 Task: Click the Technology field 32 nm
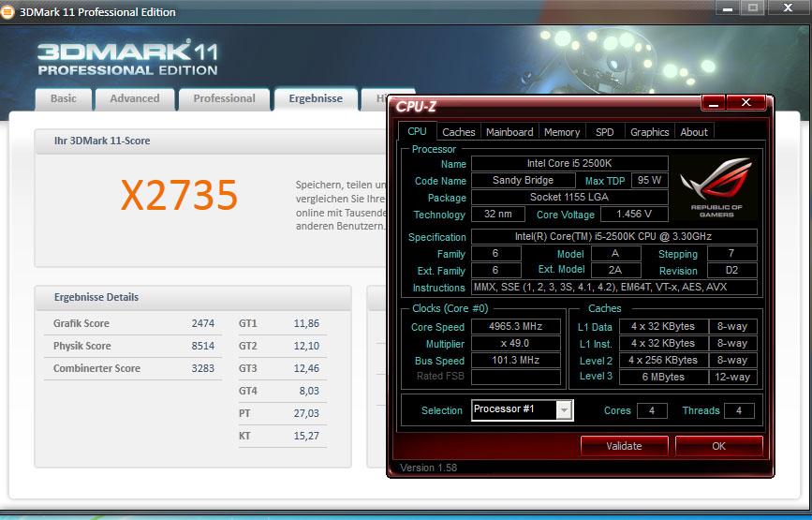pos(497,214)
